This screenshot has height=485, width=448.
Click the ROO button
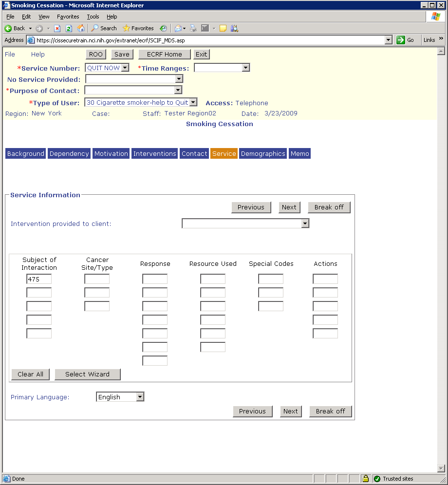(96, 54)
